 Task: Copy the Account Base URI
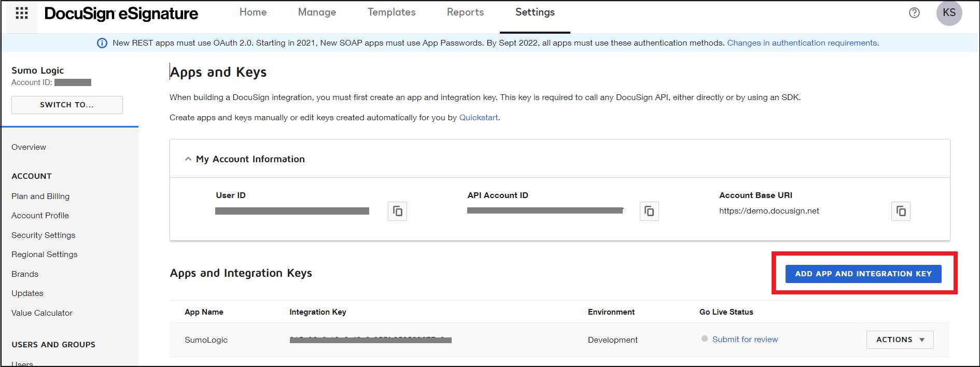[901, 211]
